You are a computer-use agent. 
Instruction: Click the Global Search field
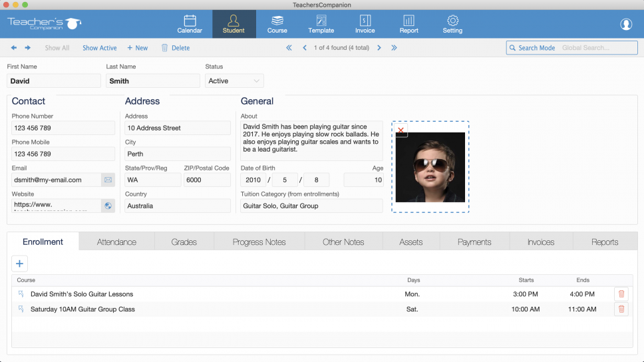598,48
